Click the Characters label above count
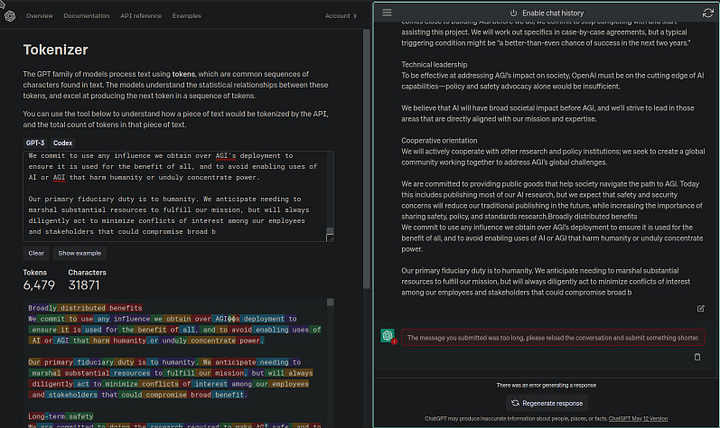Viewport: 720px width, 428px height. pyautogui.click(x=87, y=272)
